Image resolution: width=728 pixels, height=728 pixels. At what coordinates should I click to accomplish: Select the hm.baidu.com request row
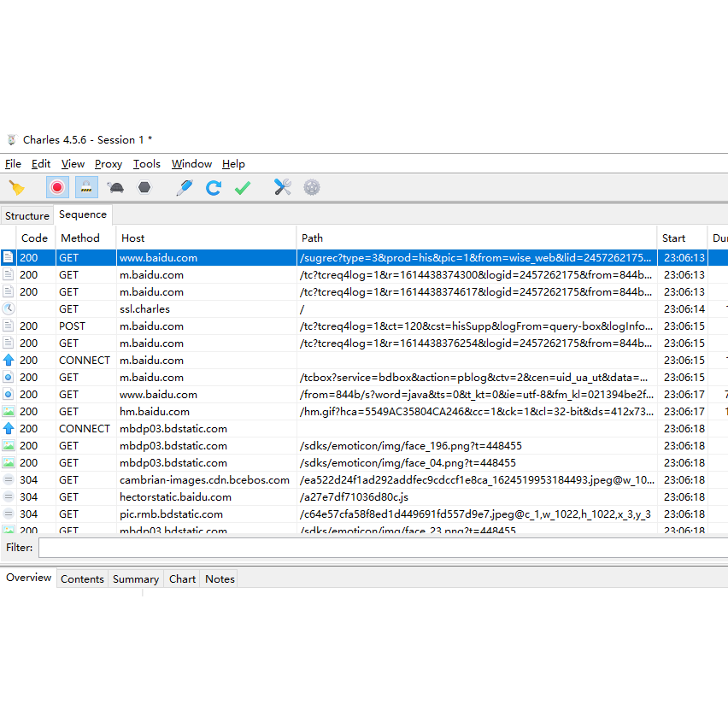tap(364, 411)
